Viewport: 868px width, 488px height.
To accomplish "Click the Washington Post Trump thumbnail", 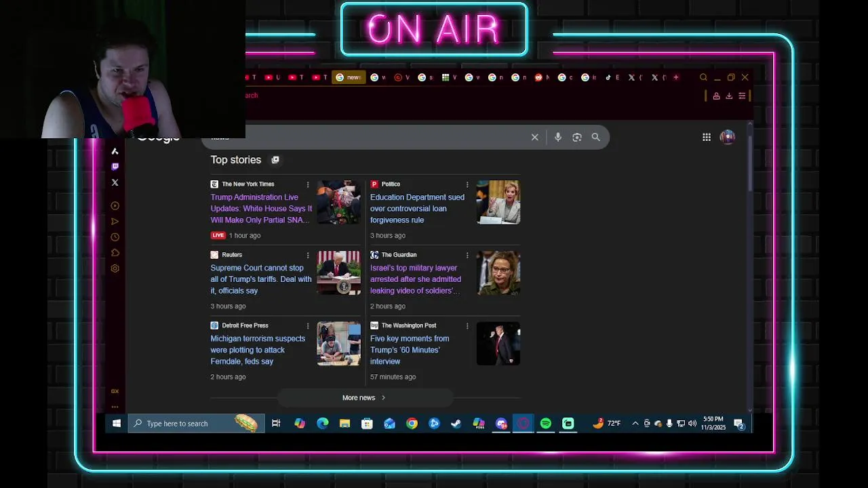I will (x=498, y=343).
